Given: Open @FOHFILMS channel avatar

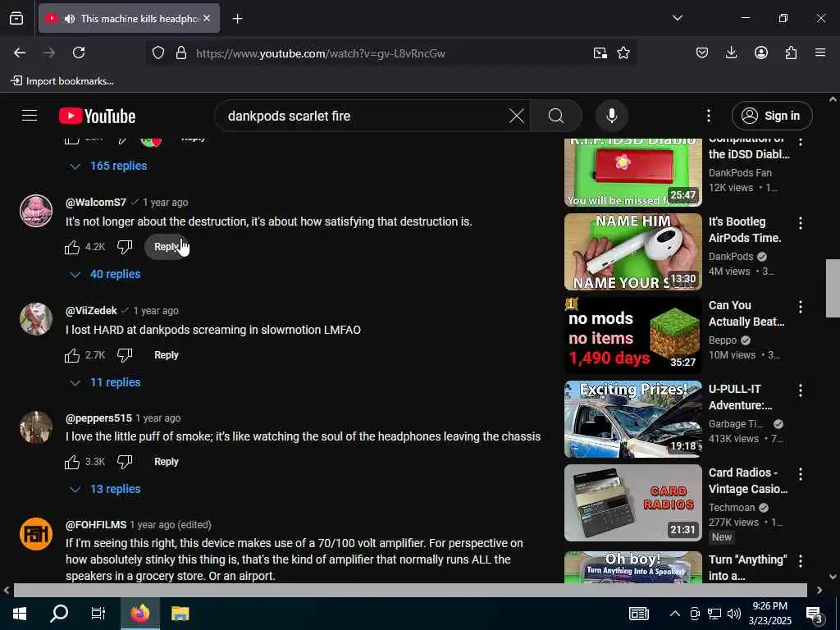Looking at the screenshot, I should tap(36, 534).
